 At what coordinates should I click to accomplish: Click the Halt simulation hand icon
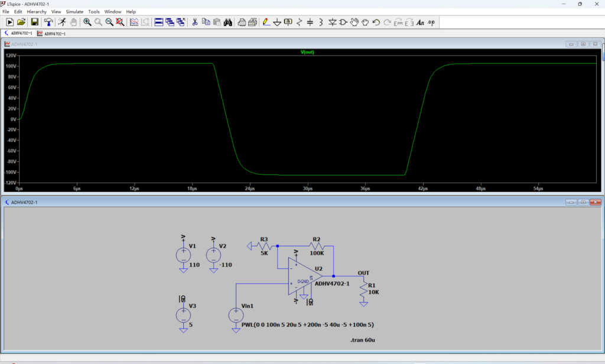pos(73,22)
